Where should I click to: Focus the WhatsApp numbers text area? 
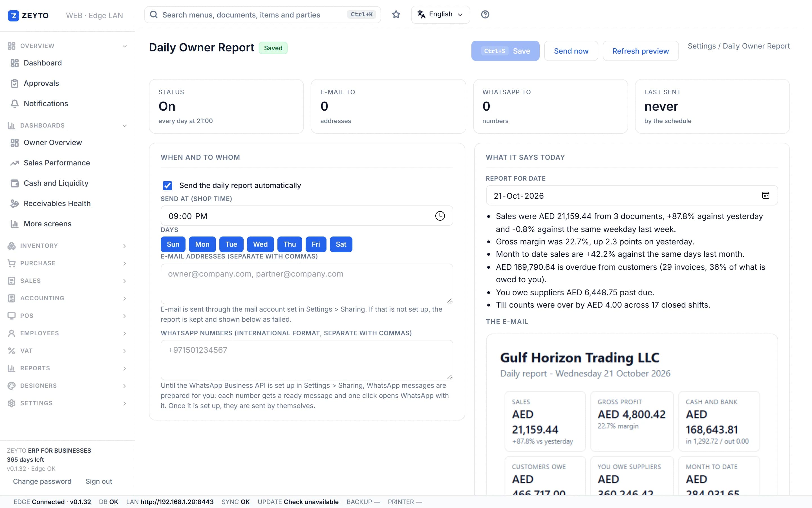tap(307, 360)
